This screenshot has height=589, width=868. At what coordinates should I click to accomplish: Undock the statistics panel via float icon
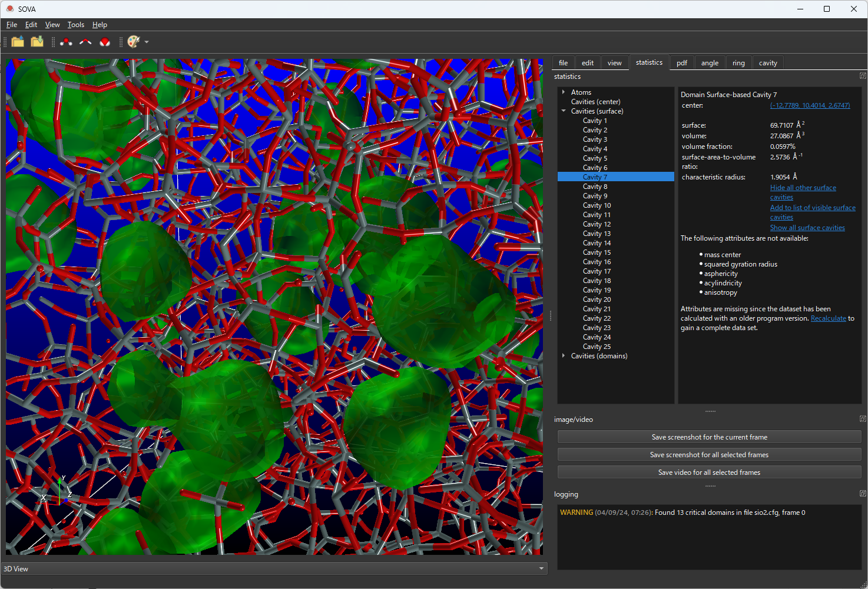(863, 76)
